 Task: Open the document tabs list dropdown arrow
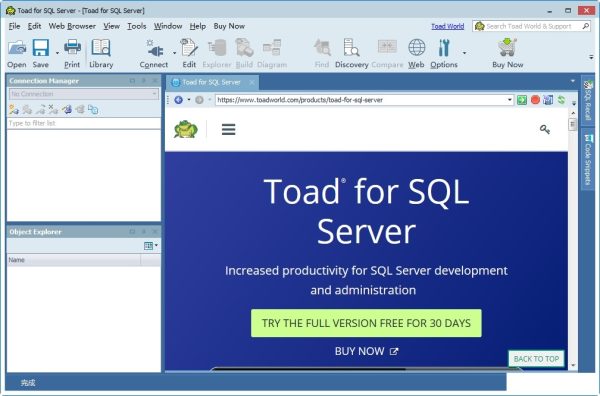[x=573, y=81]
